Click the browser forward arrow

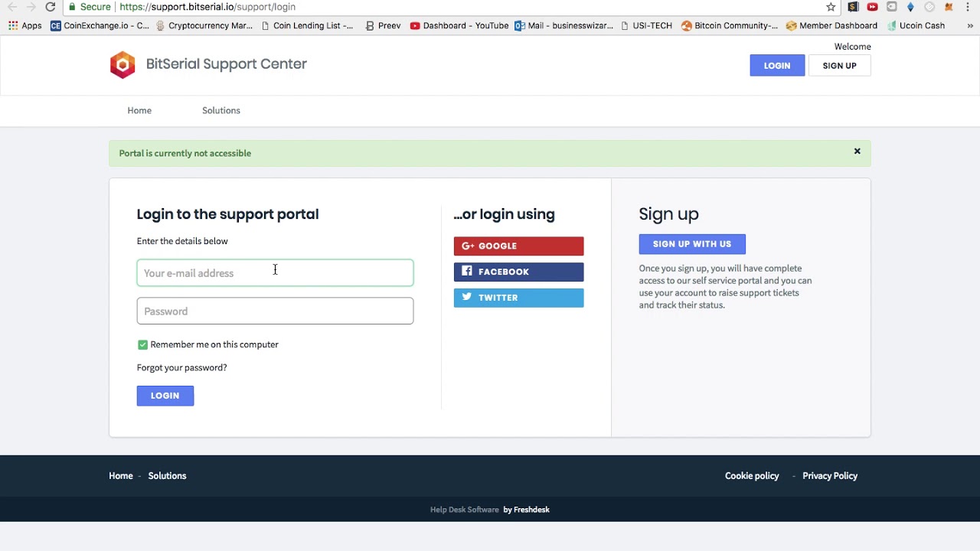pyautogui.click(x=31, y=7)
